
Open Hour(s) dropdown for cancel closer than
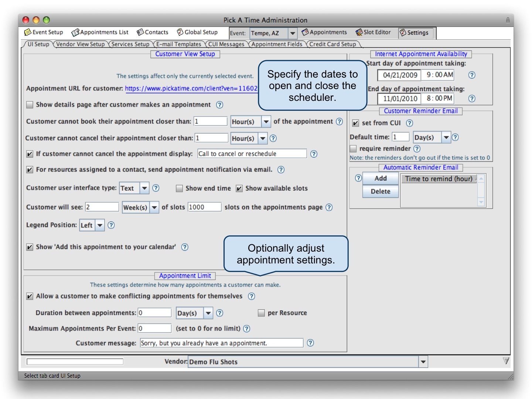[x=249, y=139]
